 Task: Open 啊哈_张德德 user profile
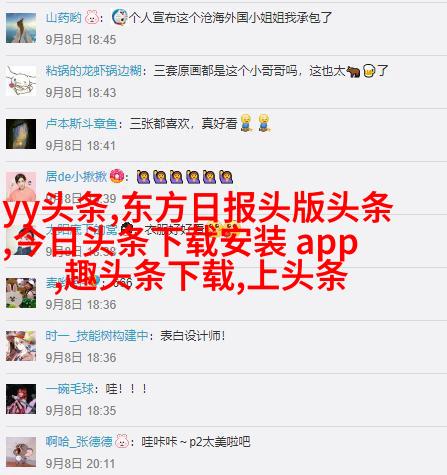(x=79, y=442)
